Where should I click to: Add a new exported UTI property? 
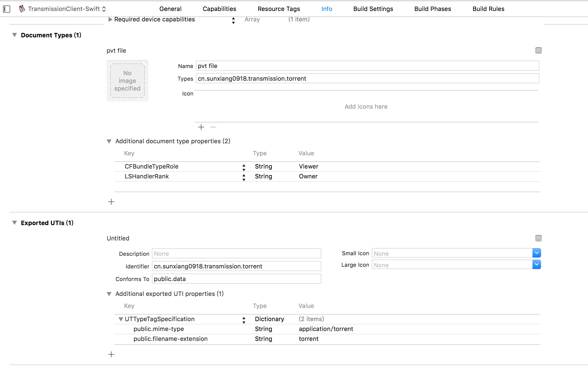tap(111, 355)
